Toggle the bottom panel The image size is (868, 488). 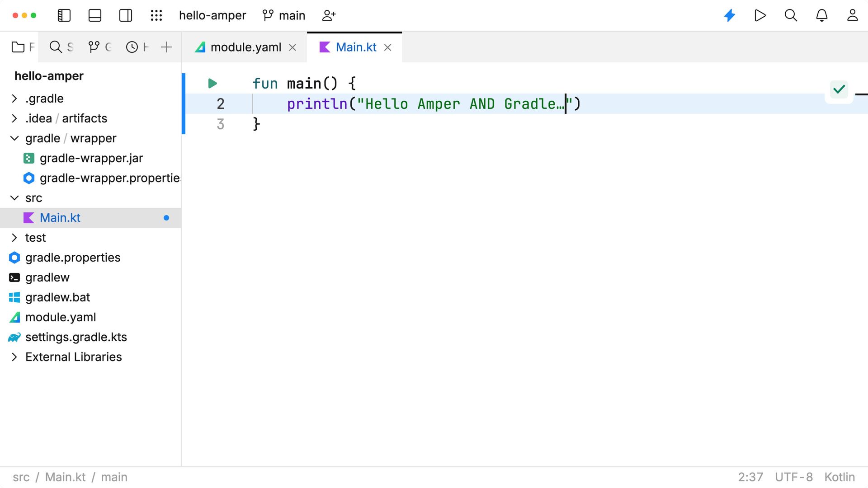[x=95, y=15]
